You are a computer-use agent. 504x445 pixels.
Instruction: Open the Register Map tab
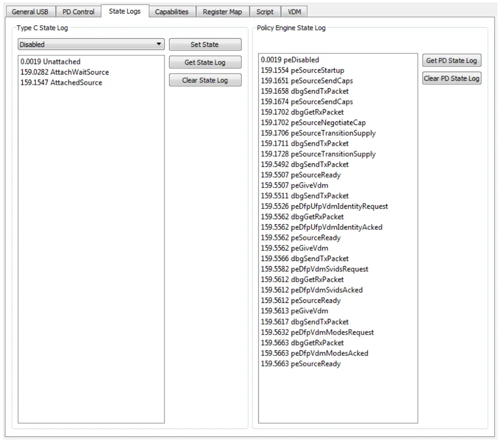pyautogui.click(x=222, y=12)
